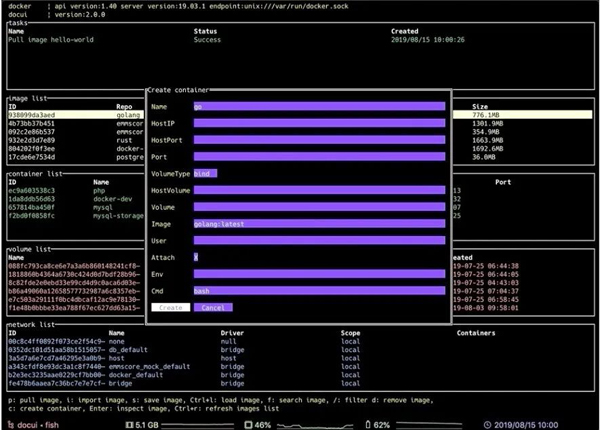Select the docui fish tmux window icon
This screenshot has width=600, height=430.
(10, 424)
